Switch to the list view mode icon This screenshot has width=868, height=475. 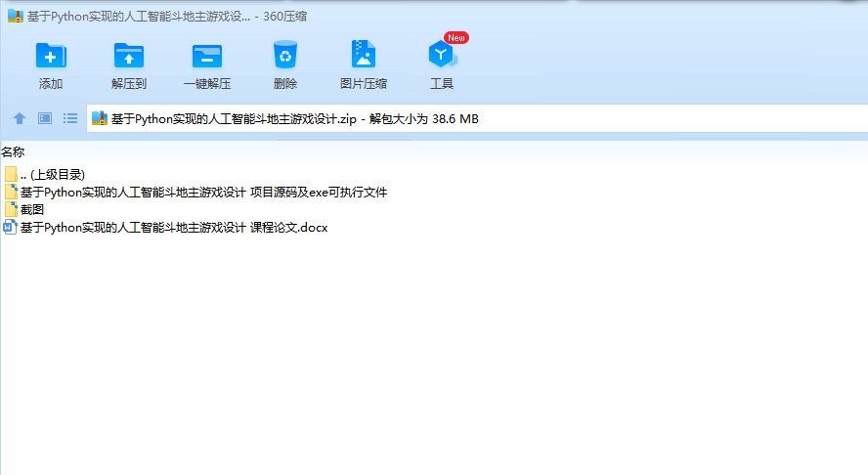[x=70, y=118]
